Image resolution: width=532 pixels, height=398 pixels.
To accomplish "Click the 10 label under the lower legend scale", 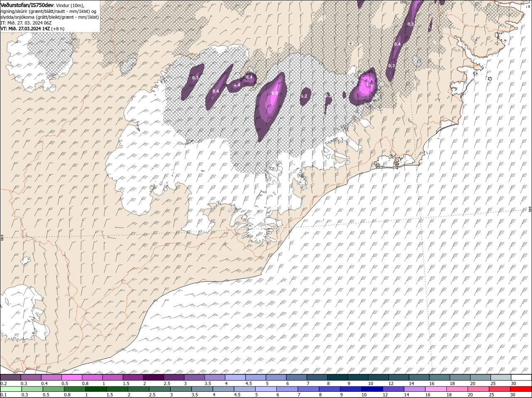I will [364, 395].
